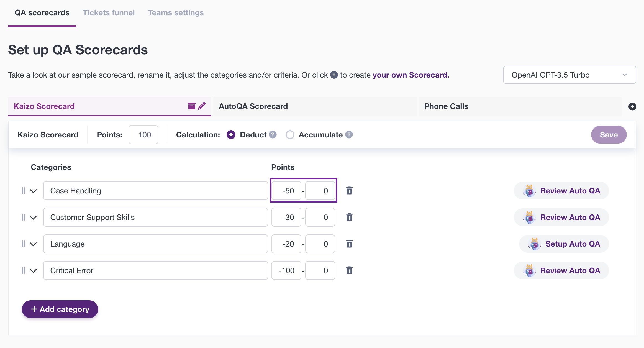Edit the Kaizo Scorecard name with the pencil icon
Image resolution: width=644 pixels, height=348 pixels.
pos(202,106)
